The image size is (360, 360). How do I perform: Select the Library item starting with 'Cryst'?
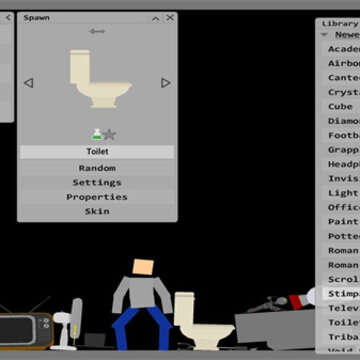tap(341, 92)
